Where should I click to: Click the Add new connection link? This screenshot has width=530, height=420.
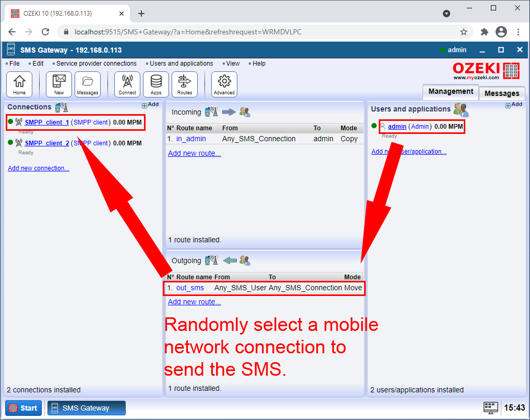(x=39, y=168)
